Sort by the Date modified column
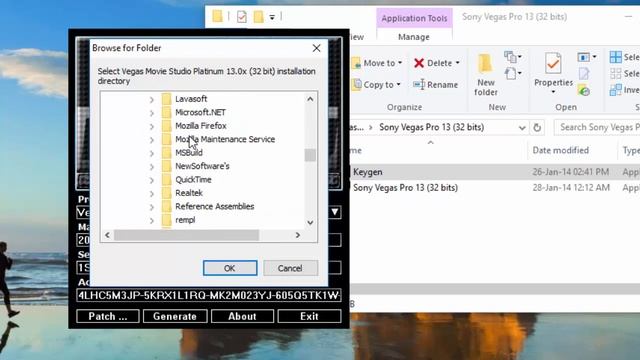Viewport: 640px width, 360px height. [x=560, y=151]
